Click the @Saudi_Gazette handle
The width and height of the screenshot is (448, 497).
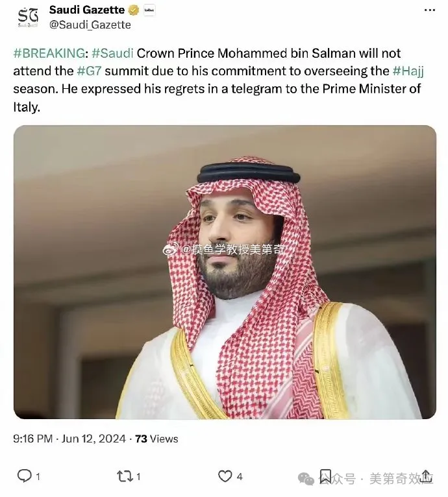point(90,25)
